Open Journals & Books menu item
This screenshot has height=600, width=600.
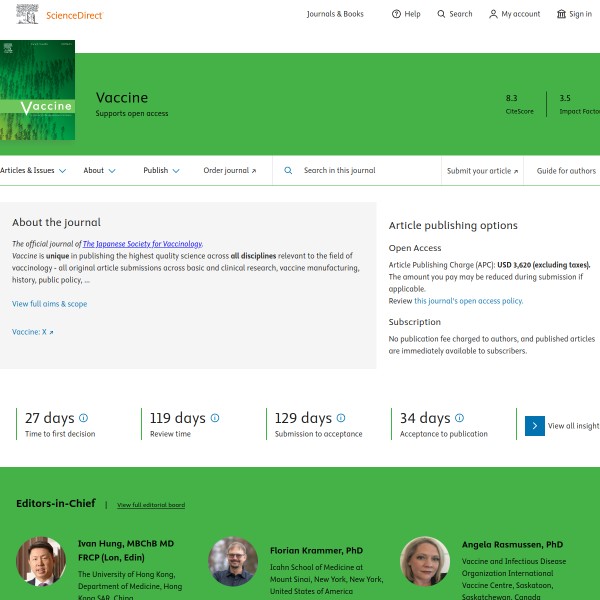tap(335, 14)
